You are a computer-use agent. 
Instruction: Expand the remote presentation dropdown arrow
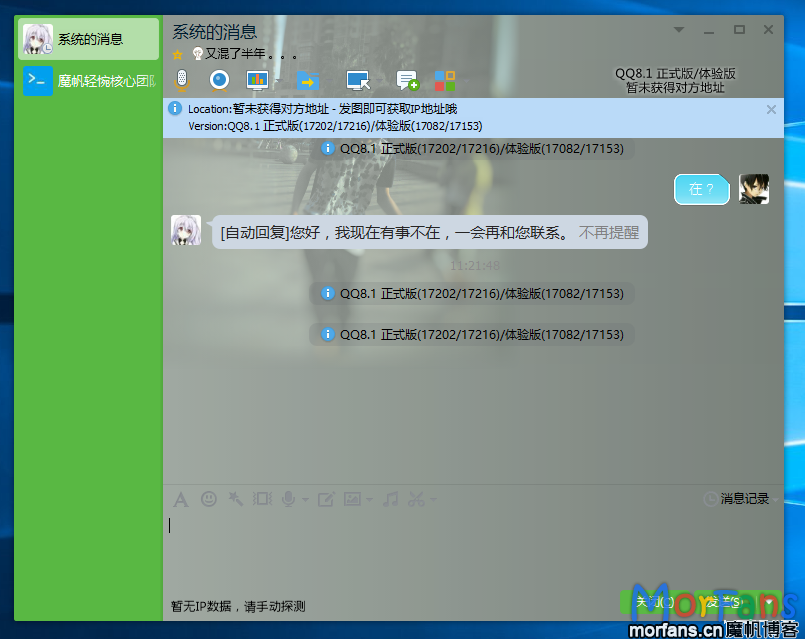pyautogui.click(x=279, y=81)
